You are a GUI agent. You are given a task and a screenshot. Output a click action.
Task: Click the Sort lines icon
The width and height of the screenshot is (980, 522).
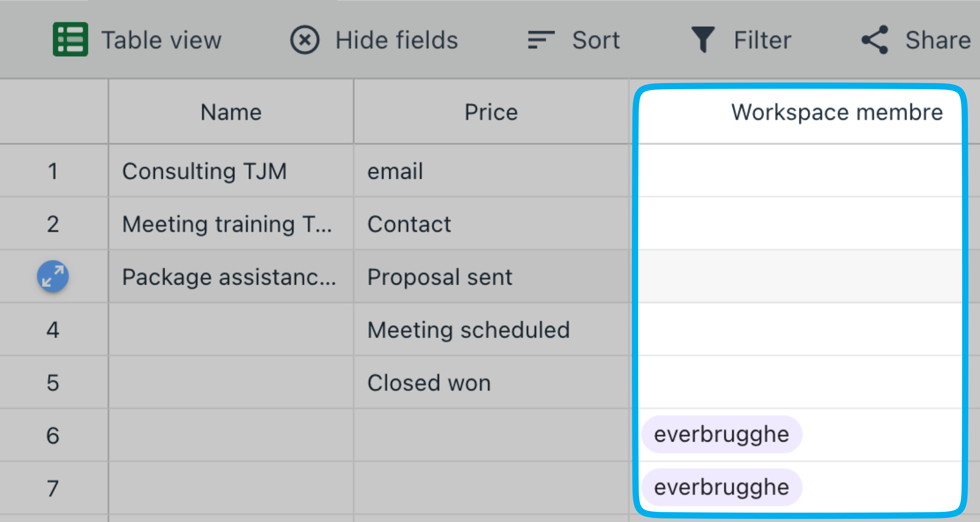[541, 40]
